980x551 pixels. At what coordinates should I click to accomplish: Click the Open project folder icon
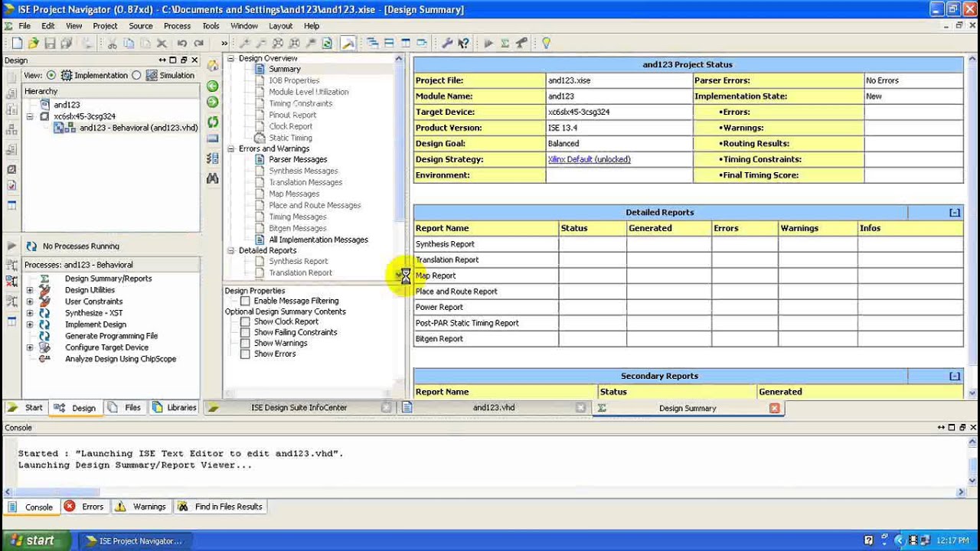tap(33, 44)
